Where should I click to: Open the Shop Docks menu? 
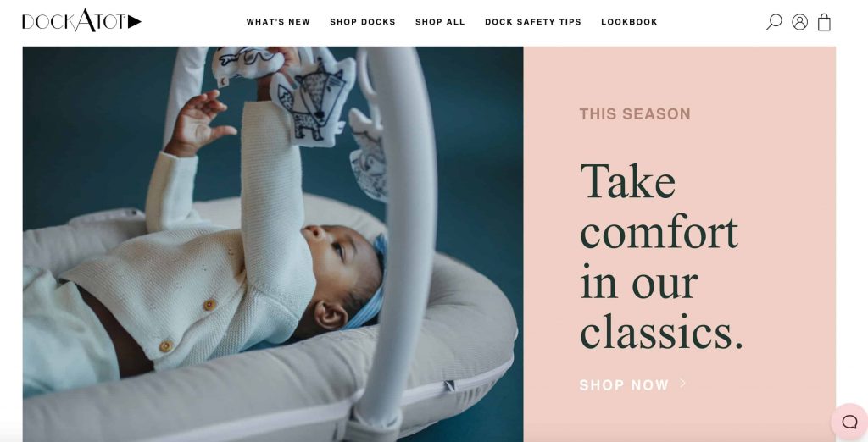pyautogui.click(x=363, y=22)
